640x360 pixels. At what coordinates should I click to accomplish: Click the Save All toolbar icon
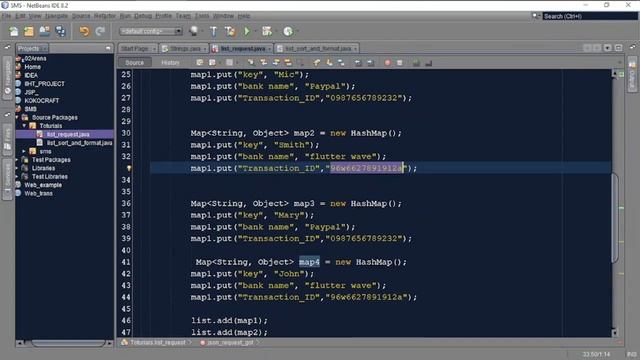coord(60,31)
